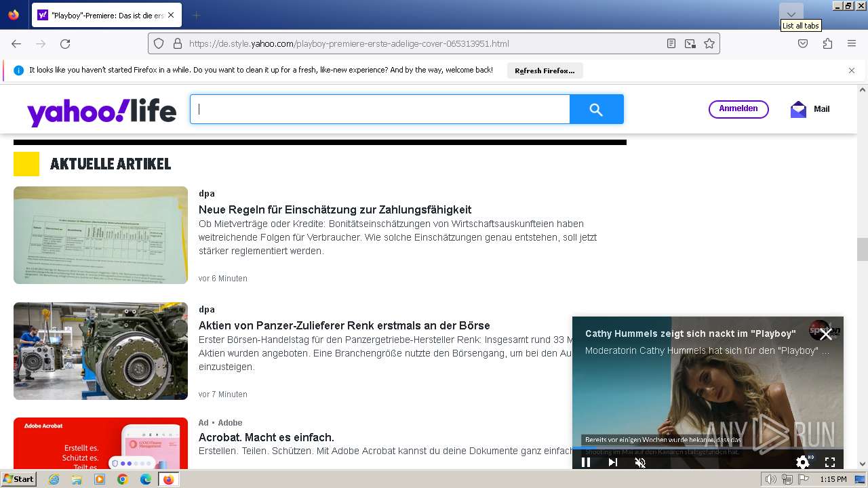Screen dimensions: 868x488
Task: Open the Windows Start menu
Action: [18, 479]
